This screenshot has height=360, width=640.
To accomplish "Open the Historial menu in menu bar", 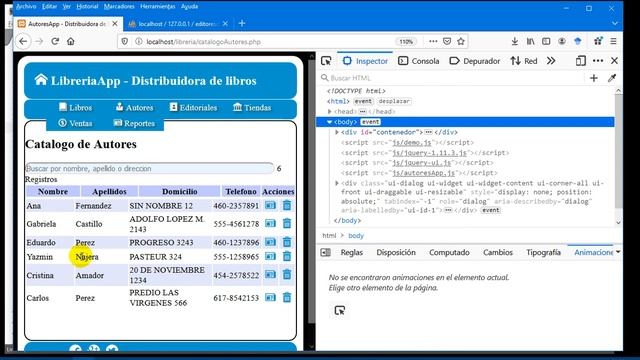I will 87,7.
